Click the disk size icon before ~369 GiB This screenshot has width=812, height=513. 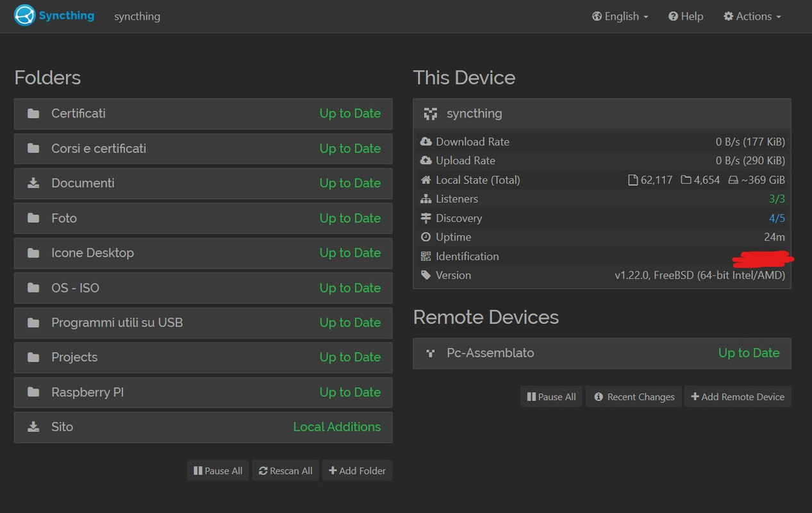[x=733, y=180]
